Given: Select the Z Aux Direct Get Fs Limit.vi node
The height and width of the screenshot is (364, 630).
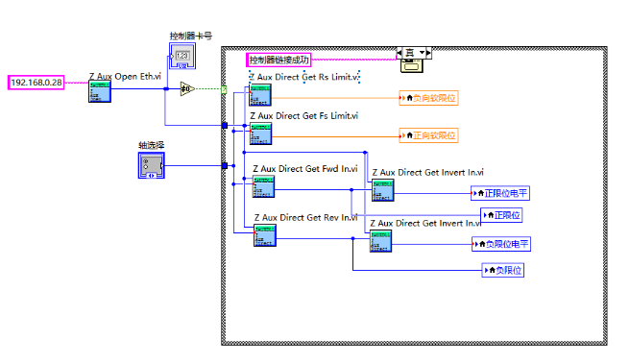Looking at the screenshot, I should (x=261, y=133).
